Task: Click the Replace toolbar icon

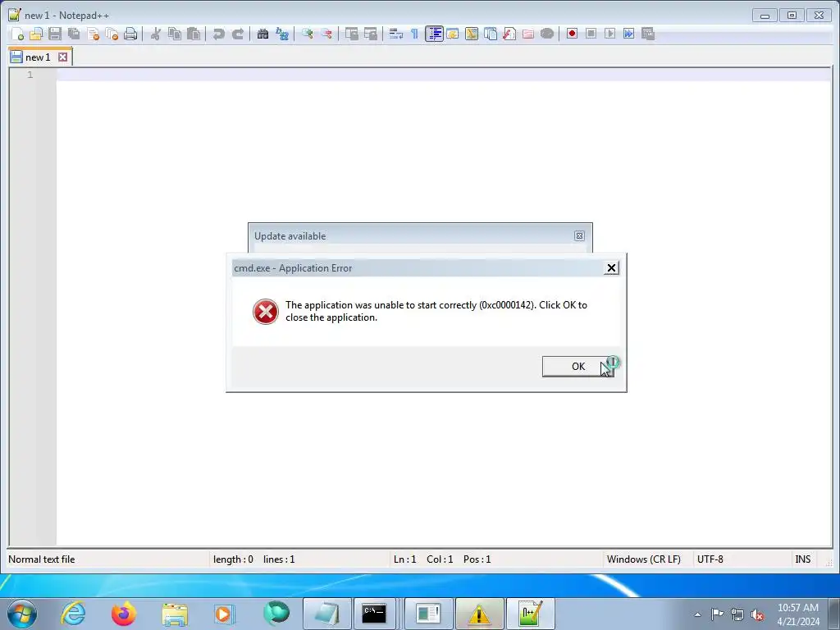Action: [282, 34]
